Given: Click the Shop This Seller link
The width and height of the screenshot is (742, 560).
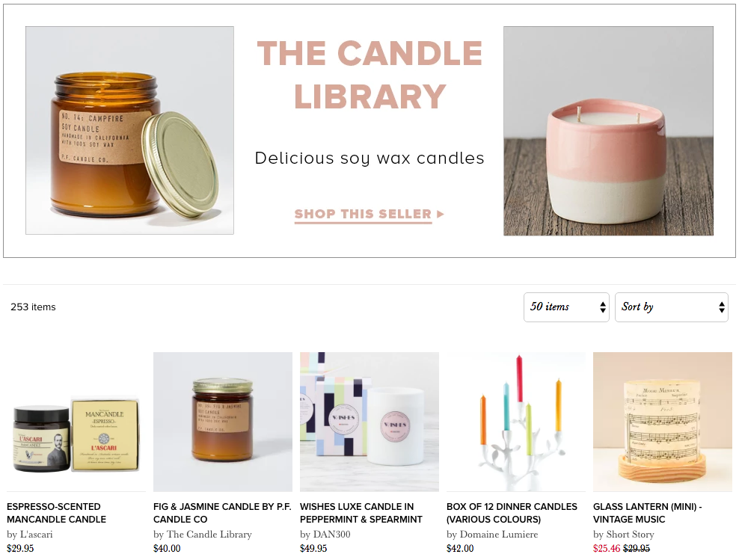Looking at the screenshot, I should coord(363,215).
